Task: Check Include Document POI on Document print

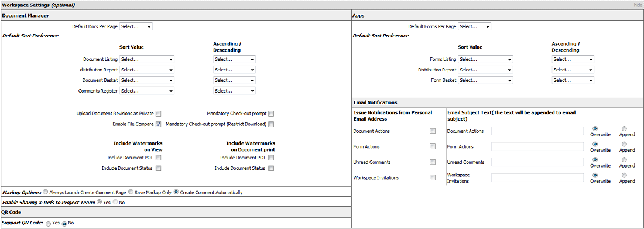Action: pyautogui.click(x=271, y=158)
